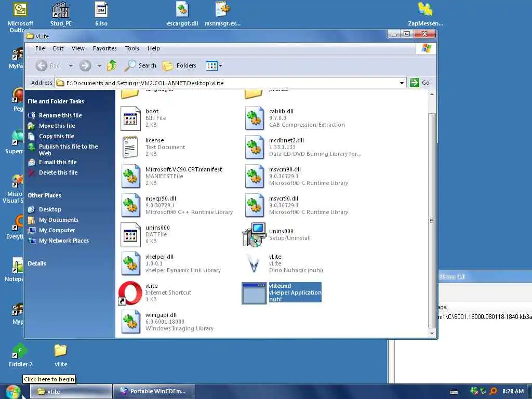Open the View menu

78,48
